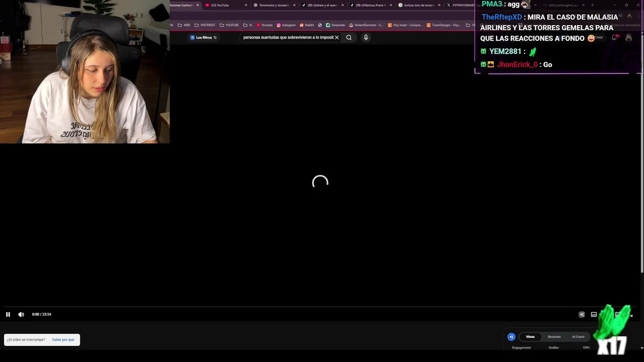Screen dimensions: 644x362
Task: Expand the IA bookmarks folder
Action: 248,25
